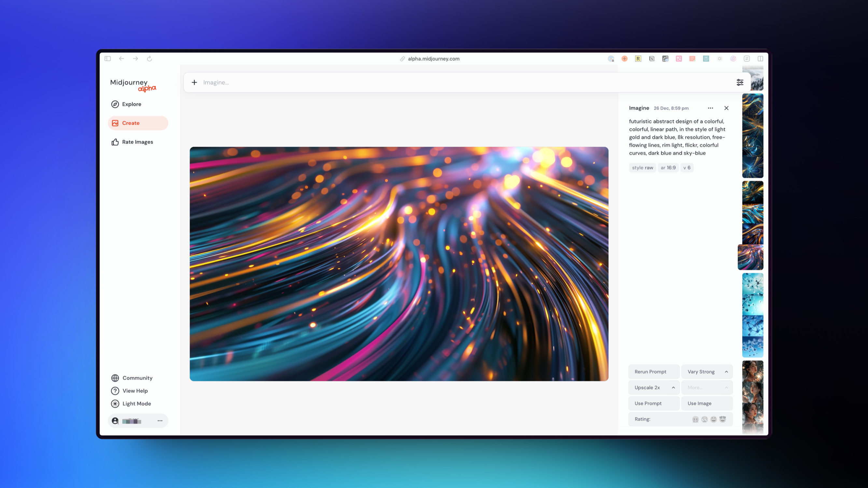This screenshot has width=868, height=488.
Task: Go forward with the browser forward arrow
Action: click(x=135, y=59)
